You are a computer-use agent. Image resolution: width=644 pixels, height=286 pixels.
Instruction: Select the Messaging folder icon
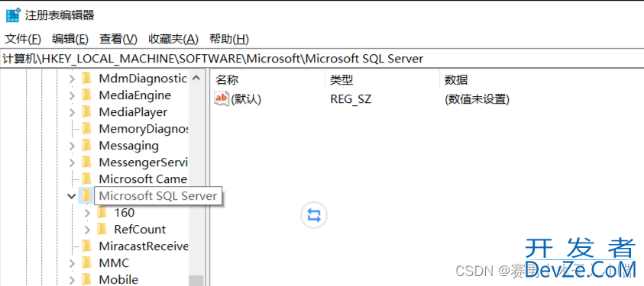pos(86,146)
